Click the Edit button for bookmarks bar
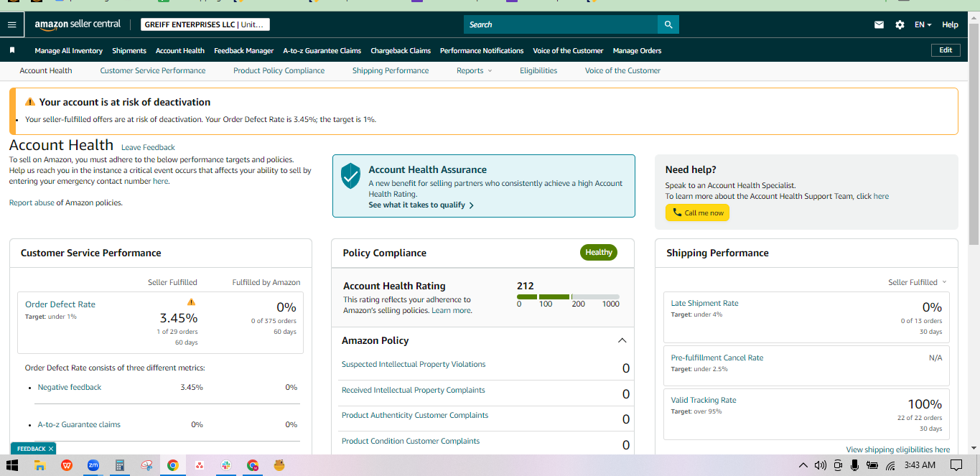Screen dimensions: 980x476 pyautogui.click(x=946, y=50)
